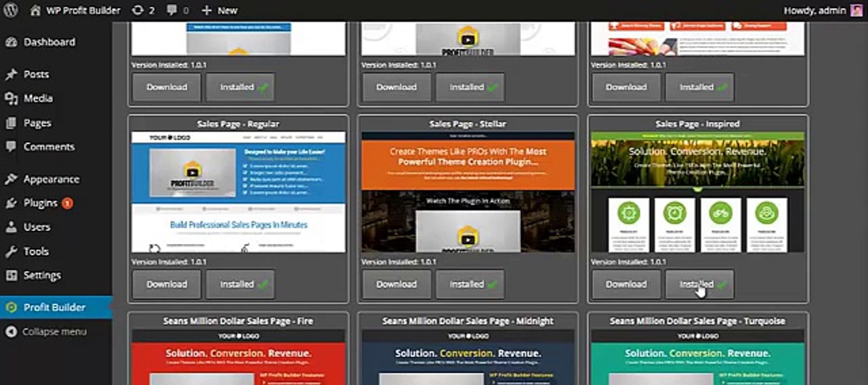The height and width of the screenshot is (385, 868).
Task: Click Installed under Sales Page - Stellar
Action: [x=470, y=284]
